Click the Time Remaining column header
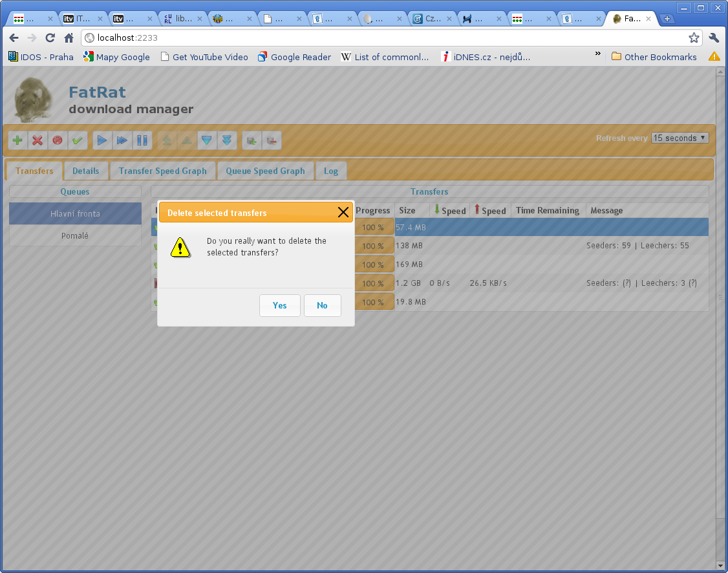This screenshot has height=573, width=728. coord(548,210)
